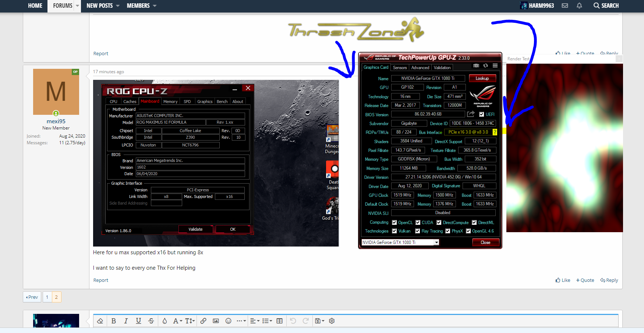Click the Lookup button in GPU-Z
This screenshot has height=333, width=644.
(x=482, y=78)
